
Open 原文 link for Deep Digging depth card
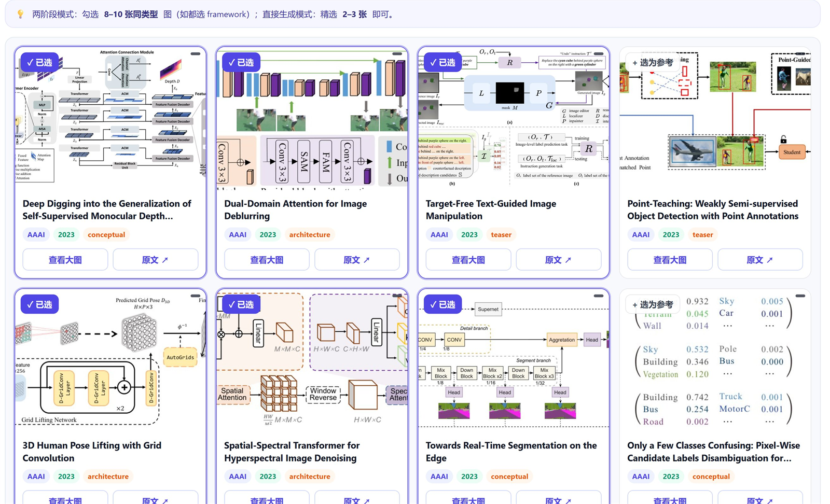[x=155, y=260]
